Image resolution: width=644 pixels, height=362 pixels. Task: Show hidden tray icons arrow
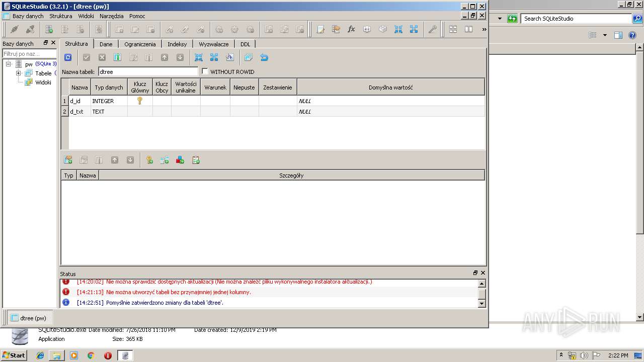coord(561,355)
